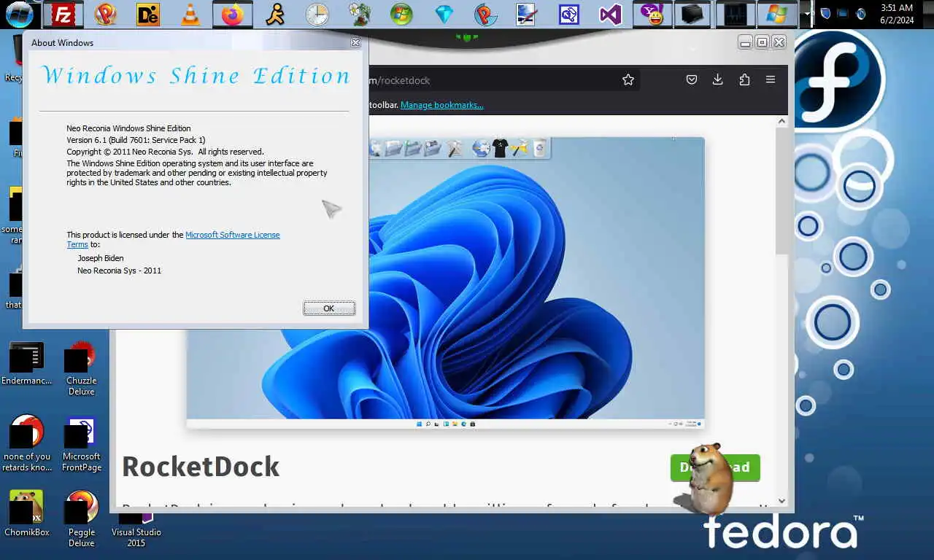The image size is (934, 560).
Task: Click the RocketDock page heading
Action: point(201,467)
